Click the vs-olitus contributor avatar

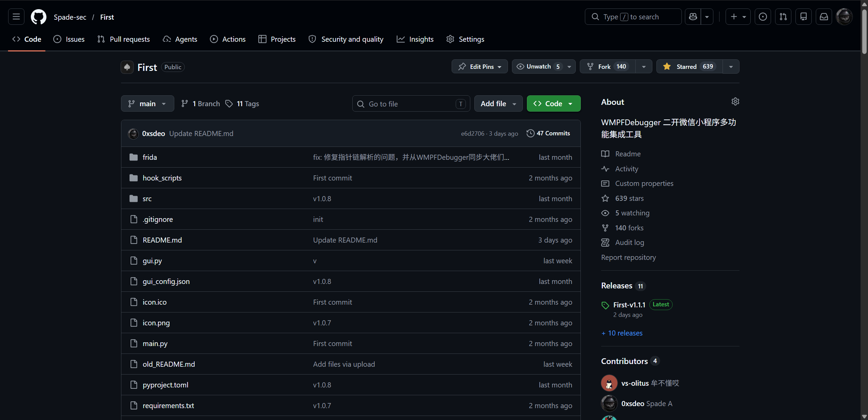click(609, 383)
